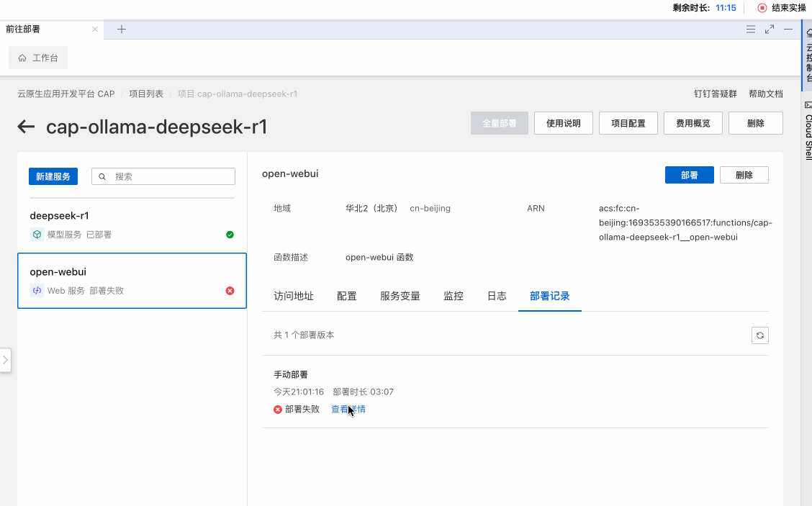
Task: Click the 共 1 个部署版本 text
Action: (x=304, y=335)
